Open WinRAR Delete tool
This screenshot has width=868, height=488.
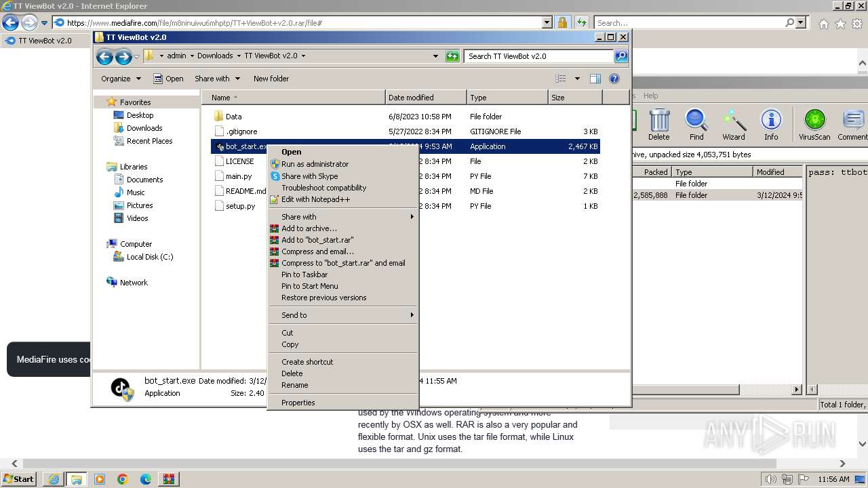[658, 125]
